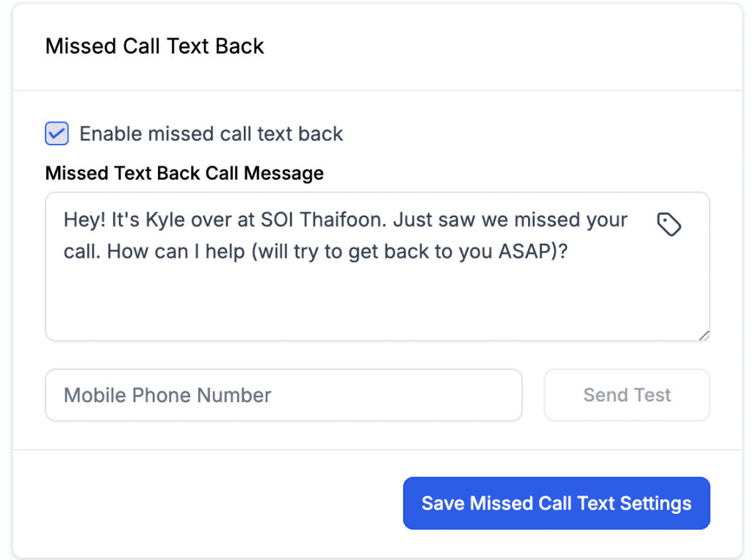Image resolution: width=752 pixels, height=560 pixels.
Task: Save Missed Call Text Settings
Action: pos(556,503)
